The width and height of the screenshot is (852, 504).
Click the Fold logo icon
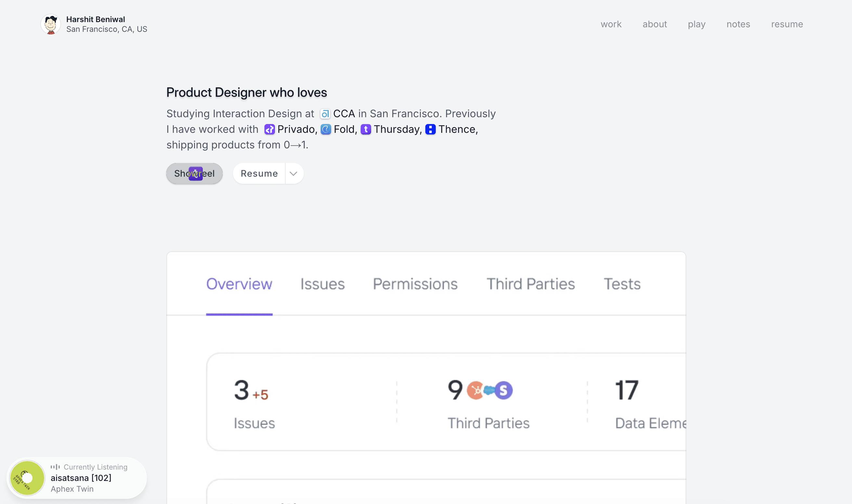point(326,129)
